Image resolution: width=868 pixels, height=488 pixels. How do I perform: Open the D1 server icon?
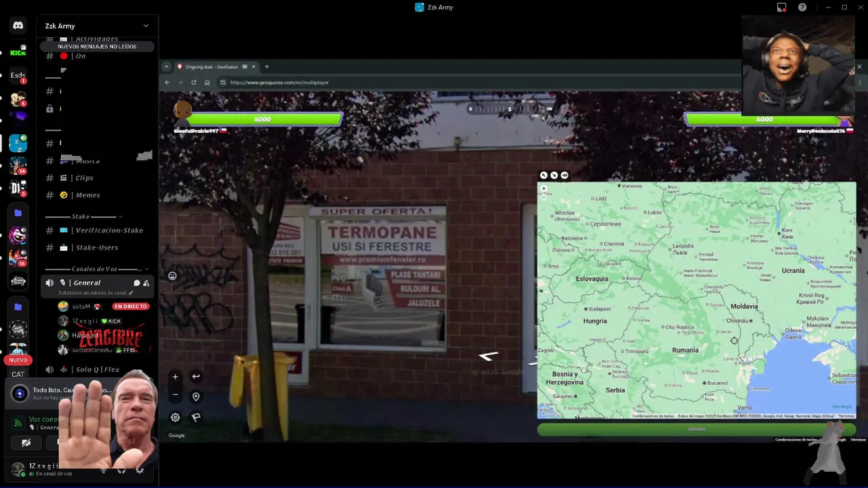click(18, 188)
